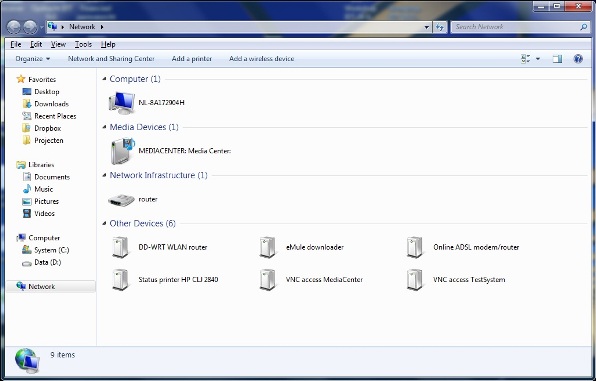Screen dimensions: 596x381
Task: Click the Favorites star icon
Action: [x=21, y=79]
